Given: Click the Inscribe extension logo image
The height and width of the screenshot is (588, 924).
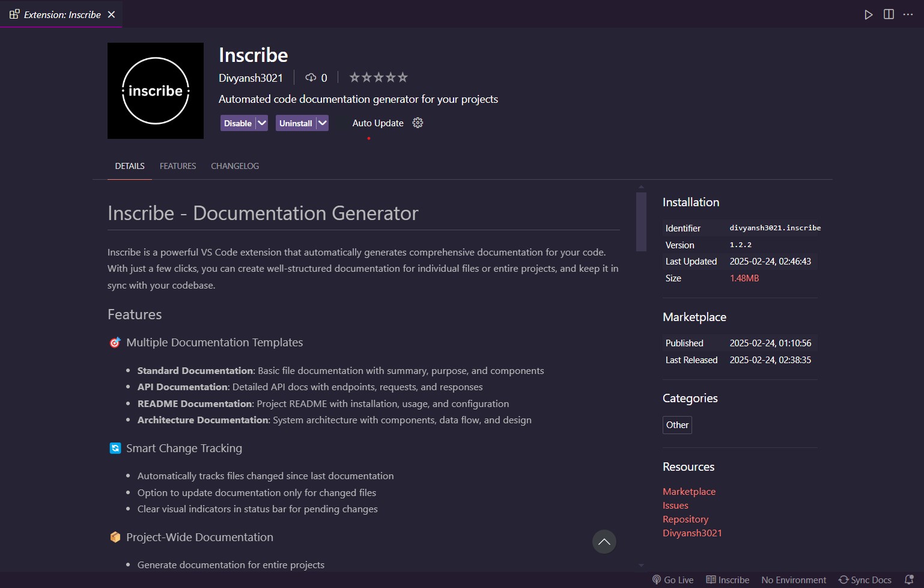Looking at the screenshot, I should click(156, 91).
